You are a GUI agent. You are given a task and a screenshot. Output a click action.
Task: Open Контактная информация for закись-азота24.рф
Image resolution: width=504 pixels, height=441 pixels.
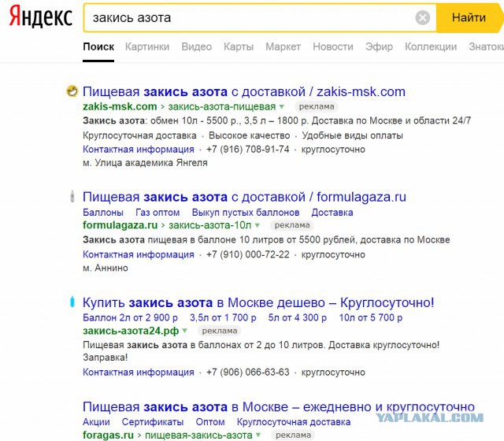139,372
